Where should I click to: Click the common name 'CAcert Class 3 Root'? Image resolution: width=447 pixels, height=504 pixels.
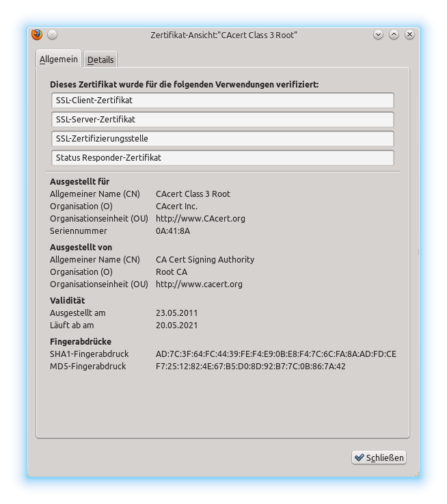(193, 194)
